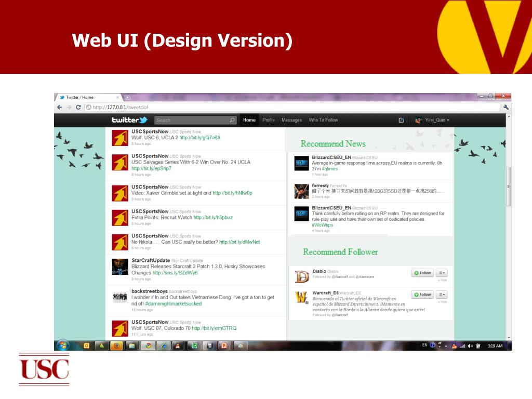Click USCSportsNow avatar on UCLA 2 tweet
532x399 pixels.
(120, 138)
